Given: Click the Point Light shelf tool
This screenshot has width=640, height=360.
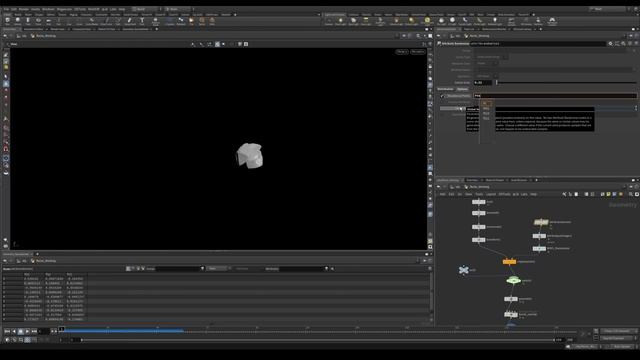Looking at the screenshot, I should click(x=340, y=21).
